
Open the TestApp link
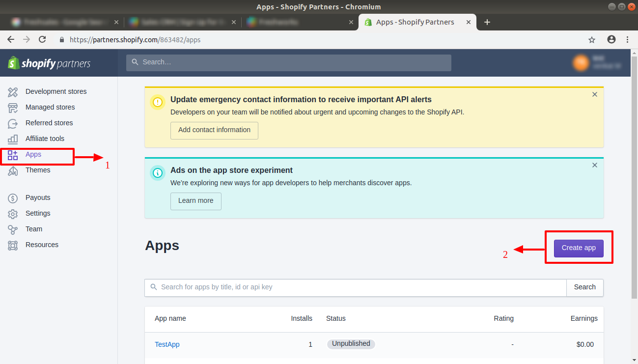(167, 344)
